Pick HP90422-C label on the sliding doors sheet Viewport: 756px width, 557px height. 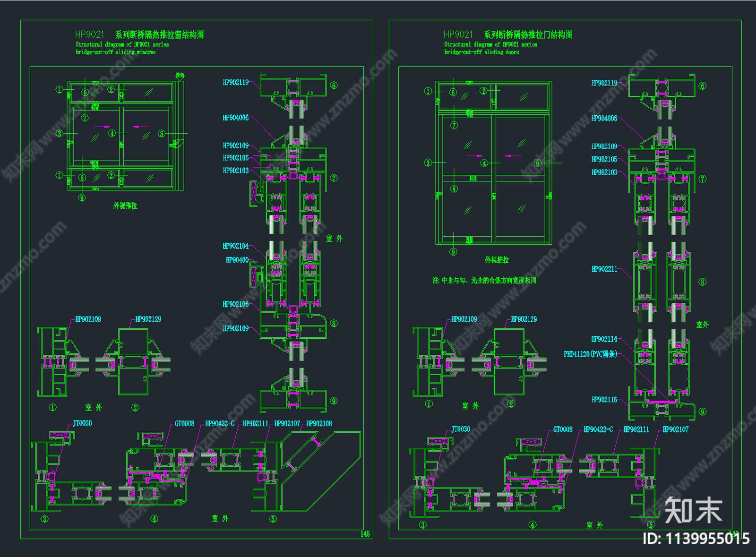click(598, 429)
